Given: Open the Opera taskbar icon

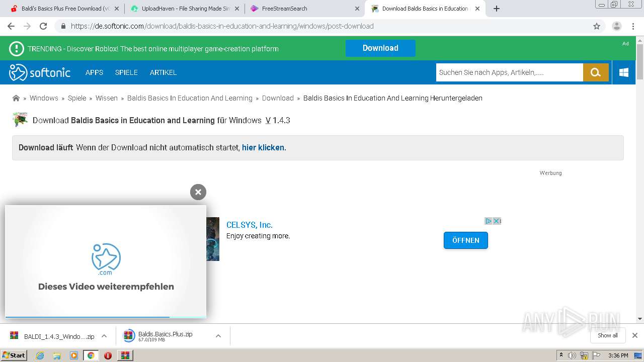Looking at the screenshot, I should [x=108, y=355].
